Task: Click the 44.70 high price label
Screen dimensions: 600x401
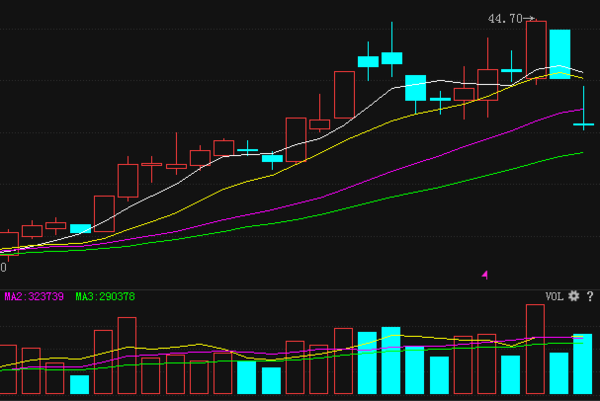Action: 505,18
